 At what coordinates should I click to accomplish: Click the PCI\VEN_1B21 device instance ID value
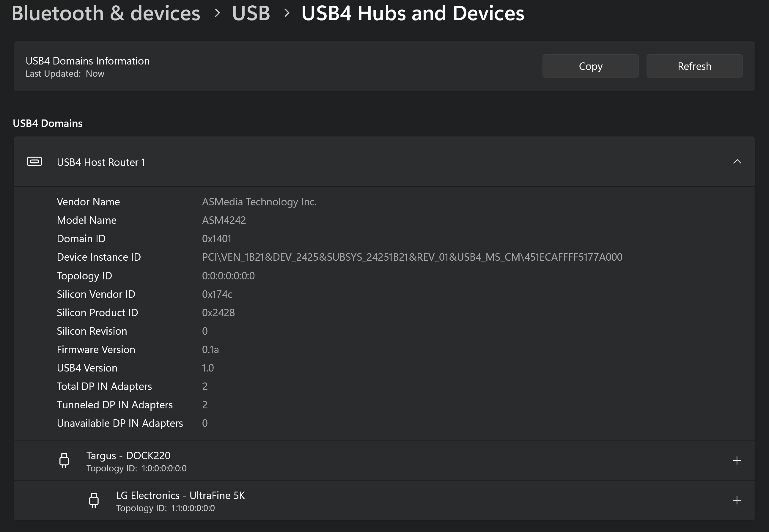click(412, 257)
